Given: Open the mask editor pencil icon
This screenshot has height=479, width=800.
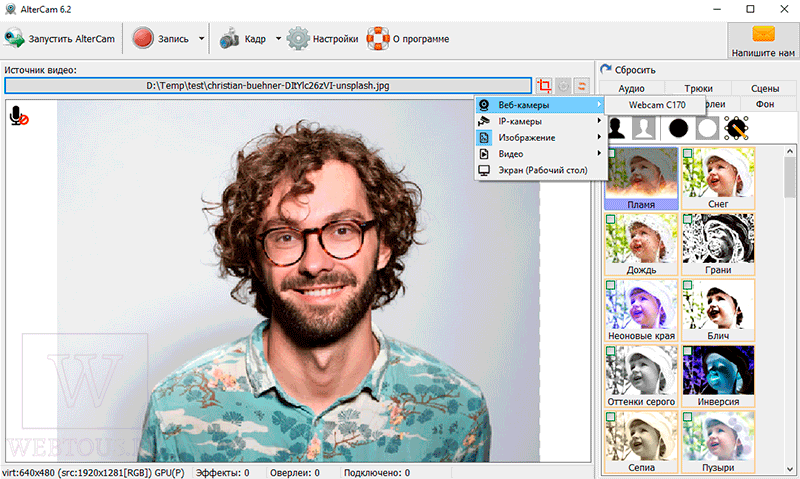Looking at the screenshot, I should tap(736, 128).
